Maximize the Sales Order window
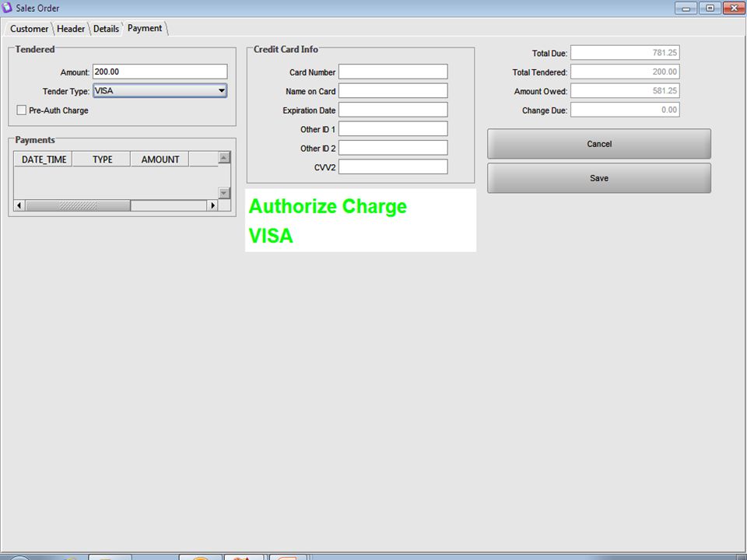 (710, 8)
